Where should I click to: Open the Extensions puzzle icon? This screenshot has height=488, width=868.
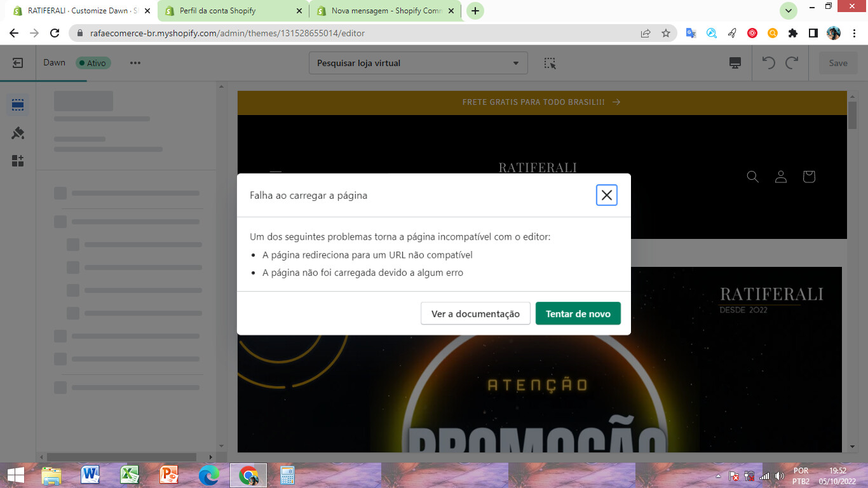[x=793, y=33]
